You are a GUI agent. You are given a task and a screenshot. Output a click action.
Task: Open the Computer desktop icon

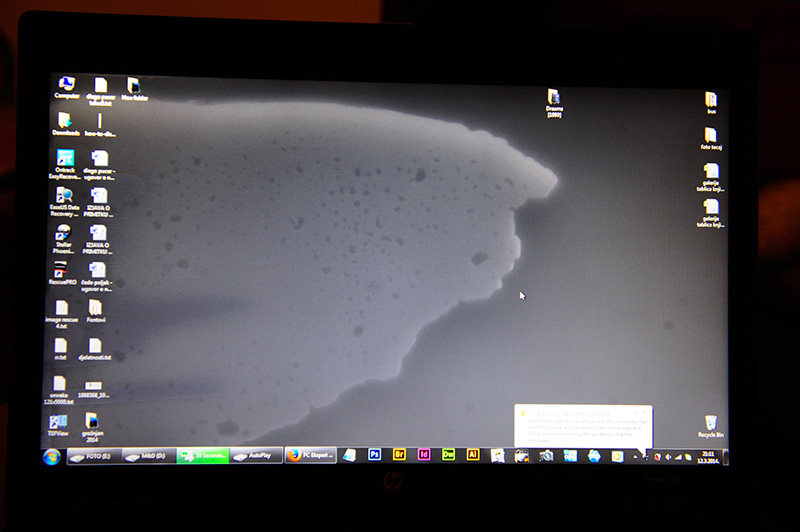pyautogui.click(x=67, y=87)
